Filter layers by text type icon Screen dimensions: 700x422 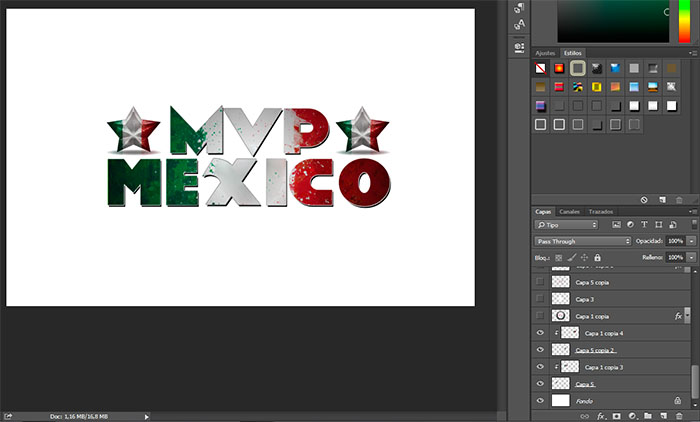(x=645, y=225)
